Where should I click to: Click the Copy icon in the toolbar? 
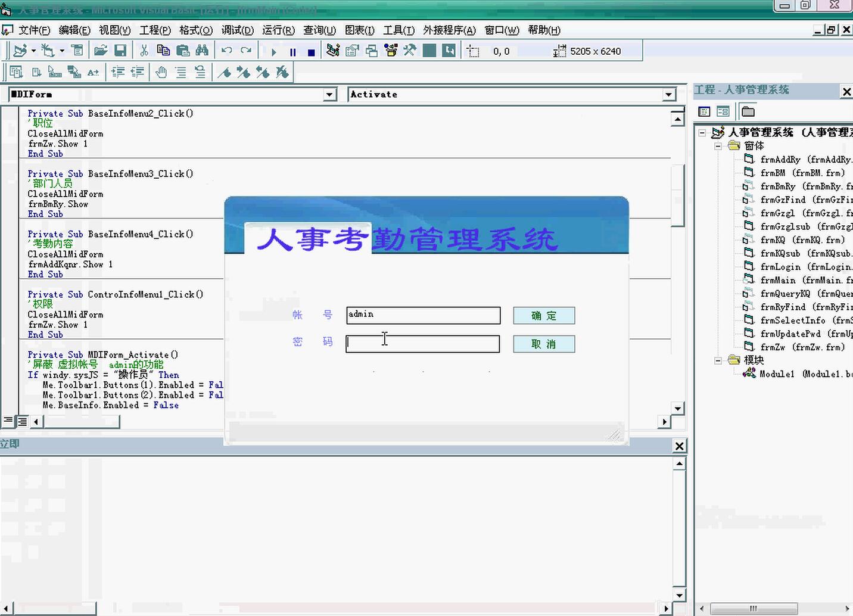coord(163,51)
